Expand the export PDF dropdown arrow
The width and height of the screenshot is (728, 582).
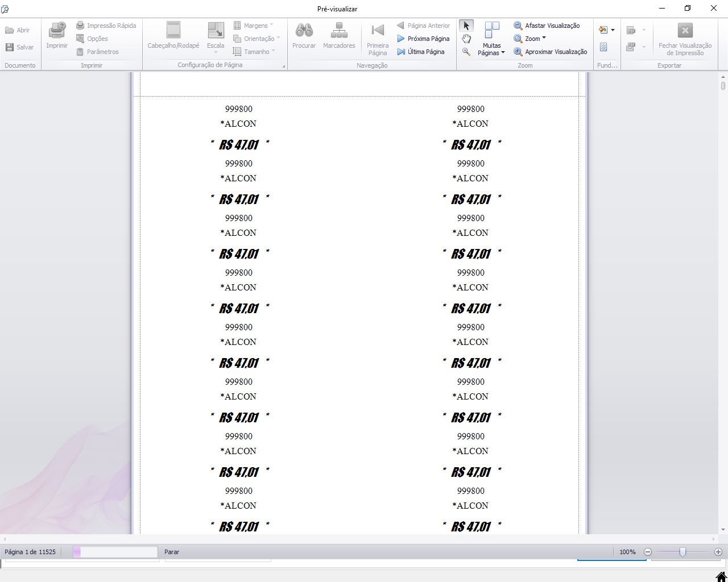(644, 30)
